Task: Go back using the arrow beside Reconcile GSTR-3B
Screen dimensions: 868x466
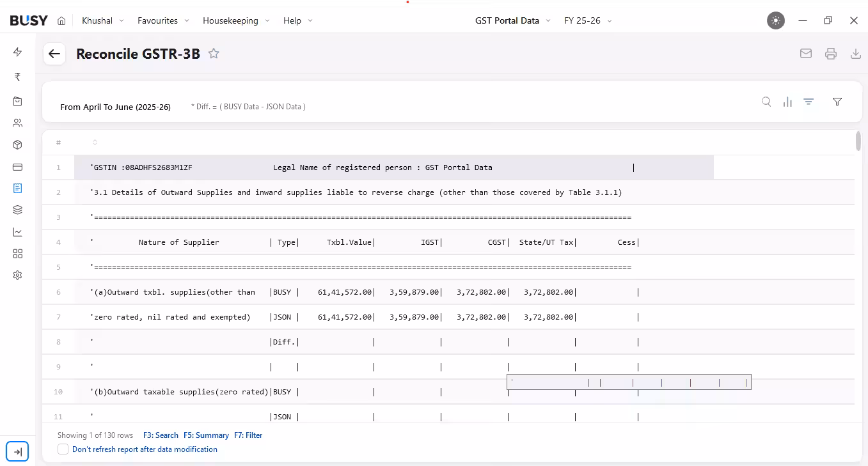Action: pyautogui.click(x=54, y=54)
